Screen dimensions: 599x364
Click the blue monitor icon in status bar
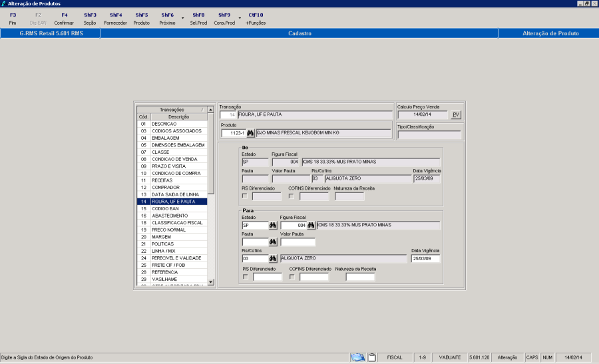(358, 357)
